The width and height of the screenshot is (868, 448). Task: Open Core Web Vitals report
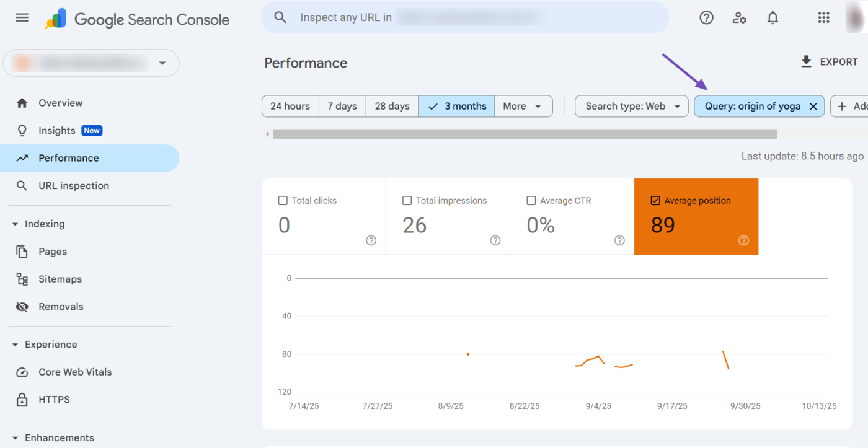75,372
